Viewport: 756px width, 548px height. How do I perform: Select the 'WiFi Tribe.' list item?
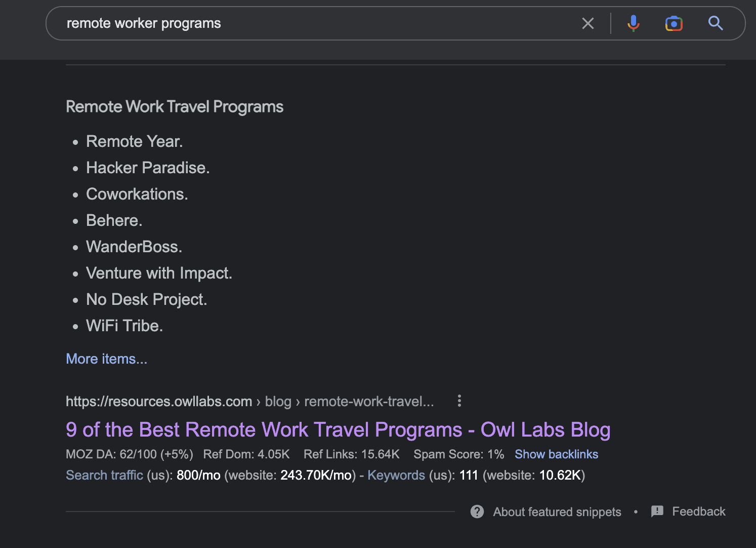(124, 326)
